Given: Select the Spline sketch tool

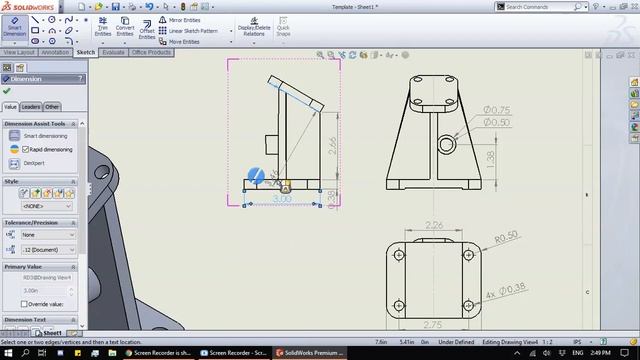Looking at the screenshot, I should (69, 20).
